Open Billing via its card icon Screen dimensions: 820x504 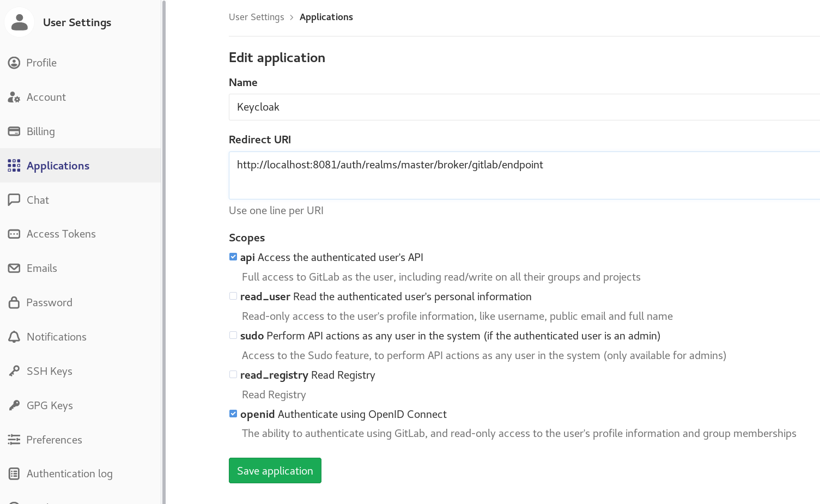[14, 131]
